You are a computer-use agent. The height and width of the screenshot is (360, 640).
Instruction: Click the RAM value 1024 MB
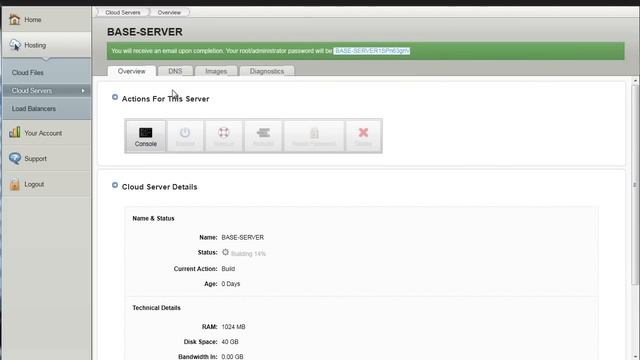[x=233, y=327]
